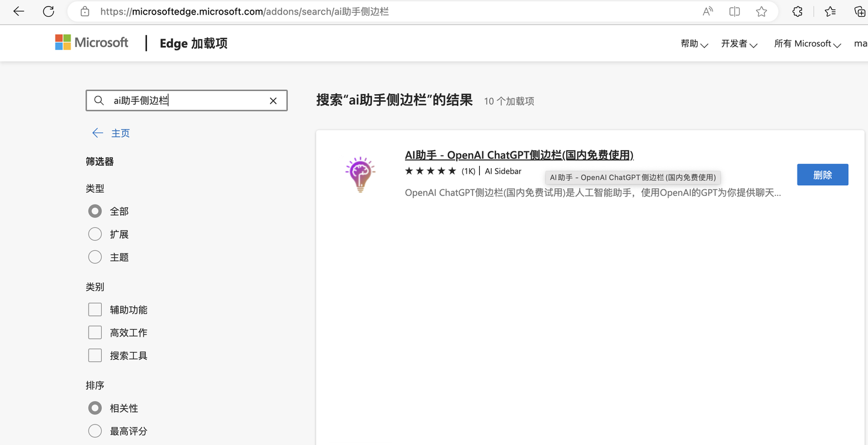Click the search results heading text
The height and width of the screenshot is (445, 868).
[394, 100]
